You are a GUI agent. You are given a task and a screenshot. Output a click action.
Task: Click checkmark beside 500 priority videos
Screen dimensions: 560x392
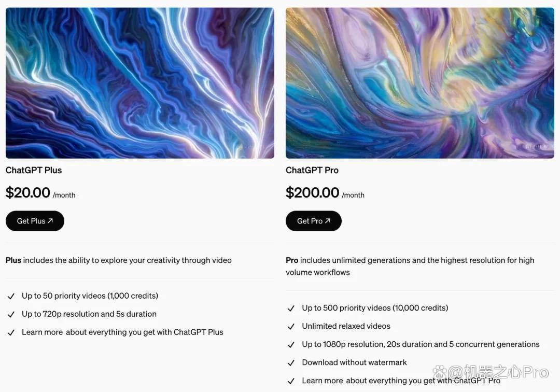tap(291, 309)
